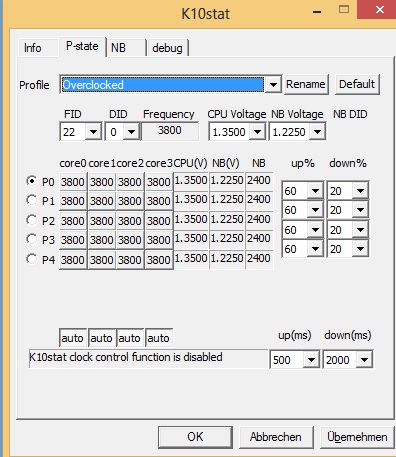
Task: Click the fourth auto button under core3
Action: (x=159, y=338)
